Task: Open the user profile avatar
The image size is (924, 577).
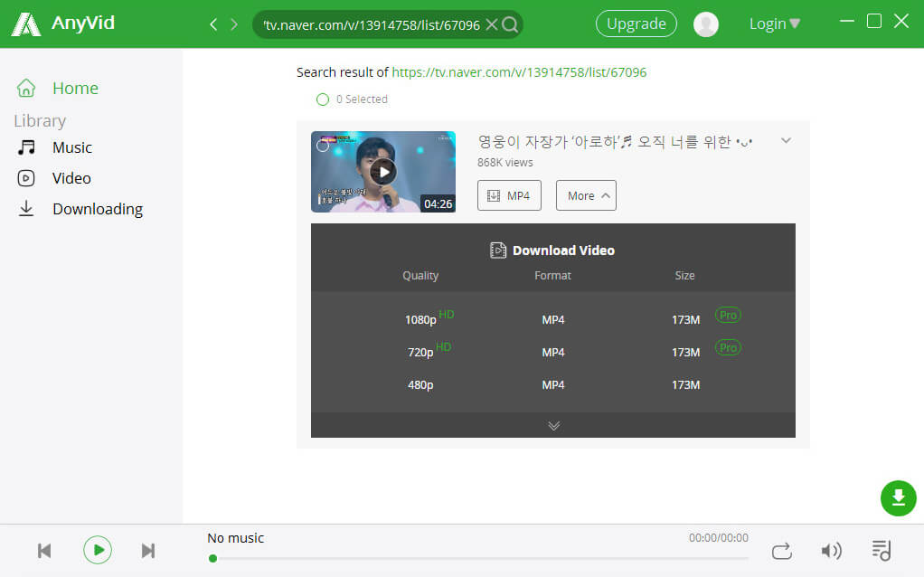Action: coord(705,24)
